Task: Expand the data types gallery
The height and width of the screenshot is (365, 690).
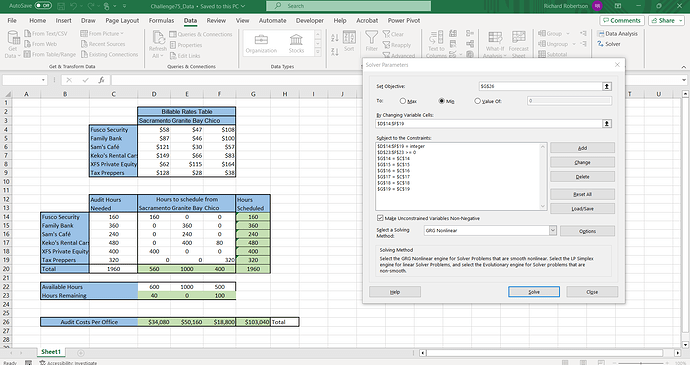Action: pyautogui.click(x=318, y=52)
